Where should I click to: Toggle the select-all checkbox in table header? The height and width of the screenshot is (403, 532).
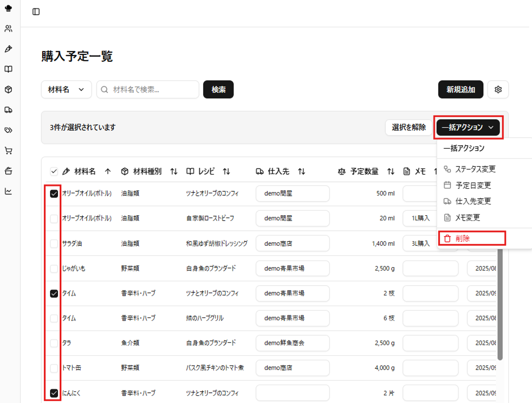[54, 171]
